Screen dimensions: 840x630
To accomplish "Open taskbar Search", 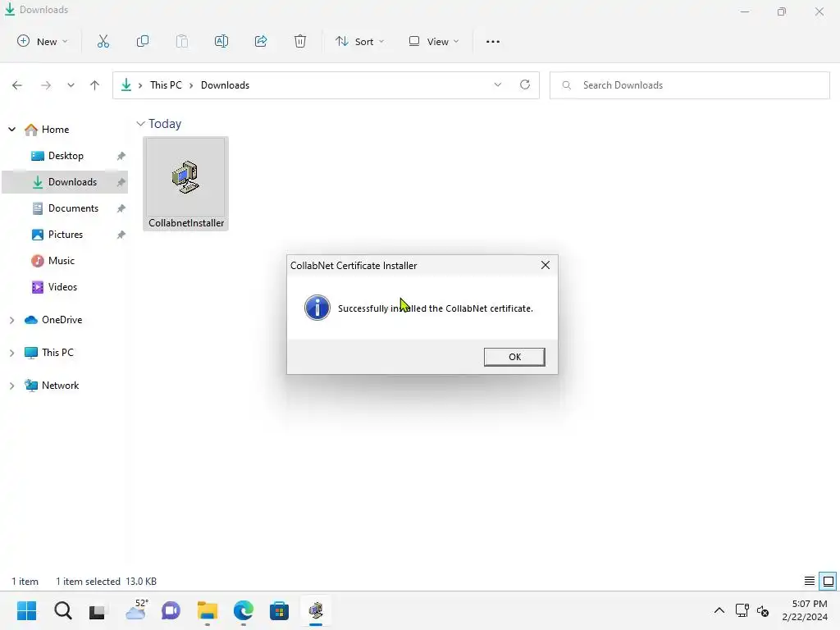I will coord(62,610).
